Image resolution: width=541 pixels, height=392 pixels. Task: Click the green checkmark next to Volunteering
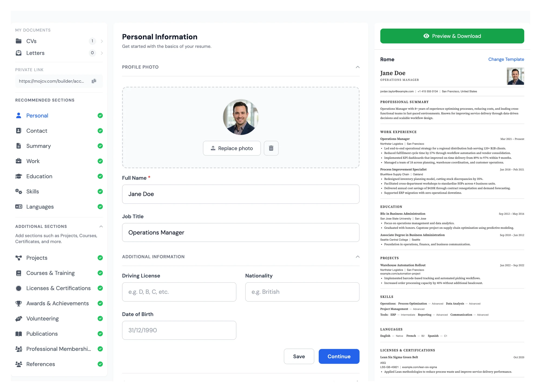pyautogui.click(x=100, y=319)
